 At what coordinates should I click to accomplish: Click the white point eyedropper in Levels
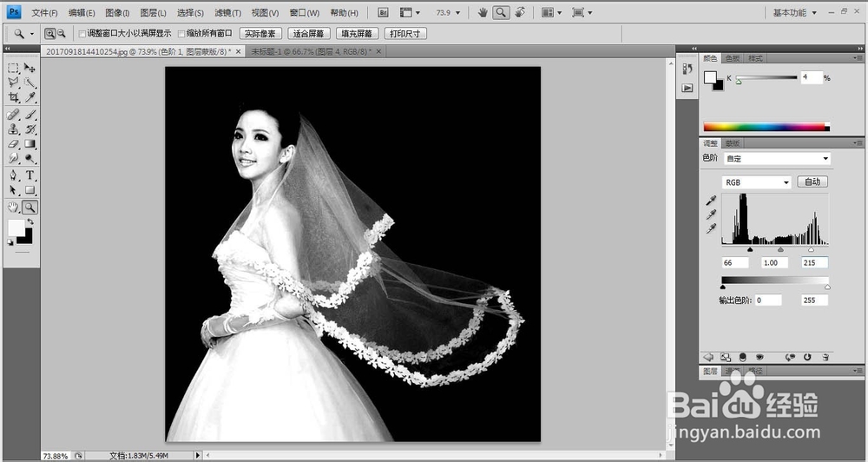[712, 228]
